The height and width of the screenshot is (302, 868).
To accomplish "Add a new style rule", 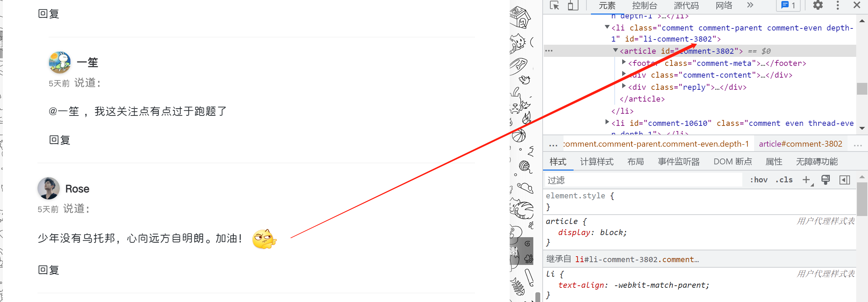I will (x=806, y=180).
